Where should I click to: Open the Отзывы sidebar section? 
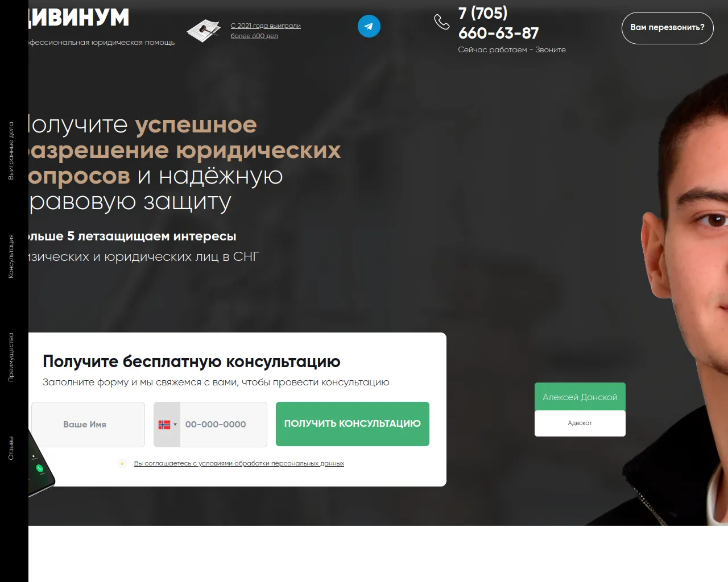pos(11,448)
